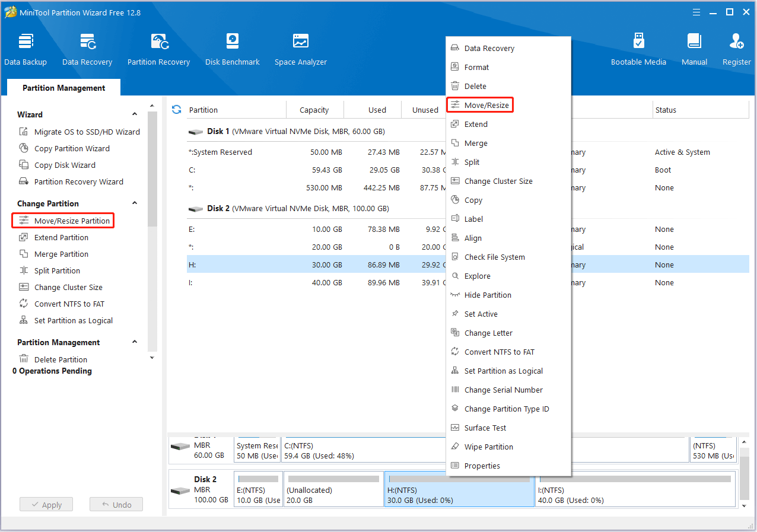Select Merge in the context menu

(x=508, y=144)
